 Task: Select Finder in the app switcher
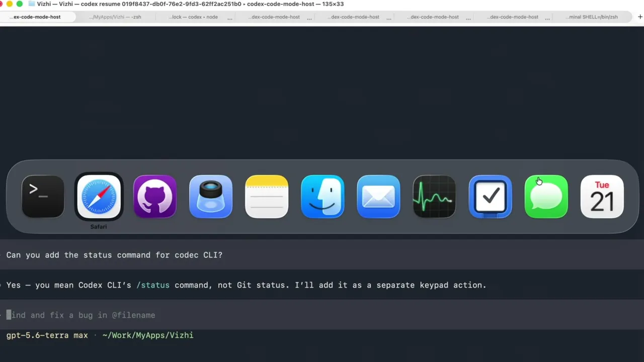[x=323, y=197]
